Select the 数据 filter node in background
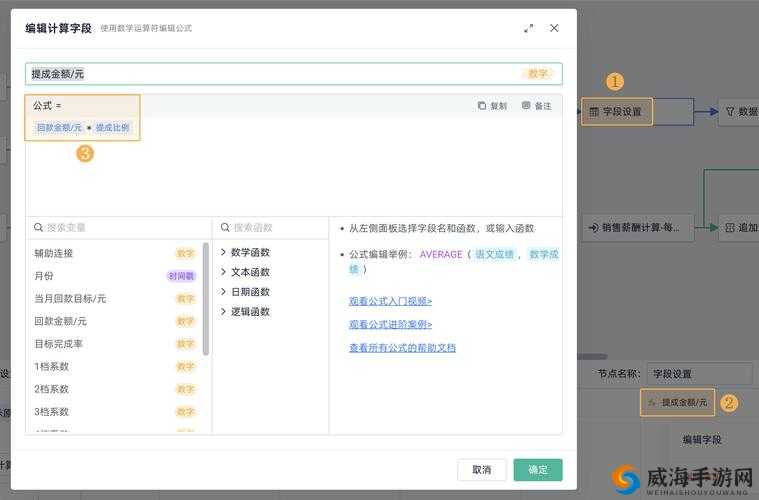This screenshot has height=500, width=759. point(740,112)
